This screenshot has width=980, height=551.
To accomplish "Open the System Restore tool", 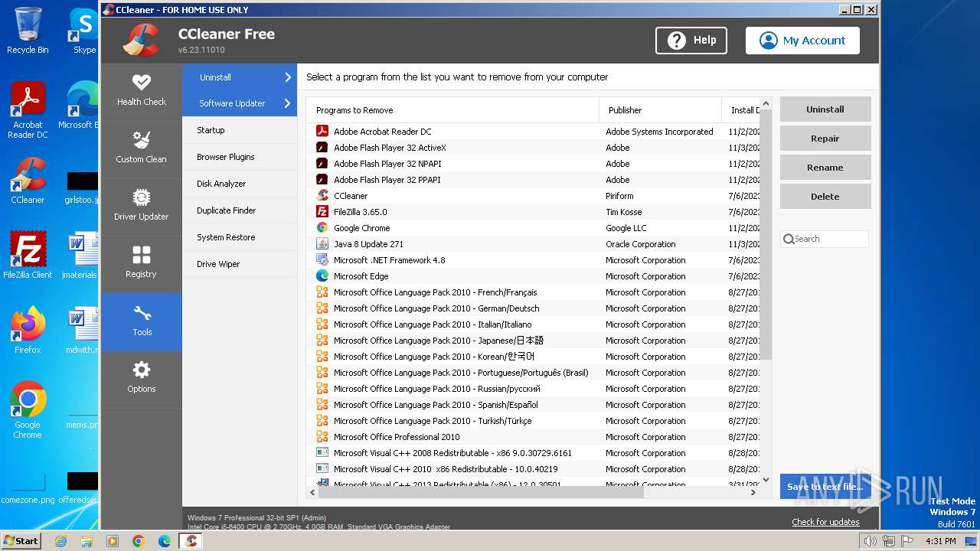I will click(240, 237).
